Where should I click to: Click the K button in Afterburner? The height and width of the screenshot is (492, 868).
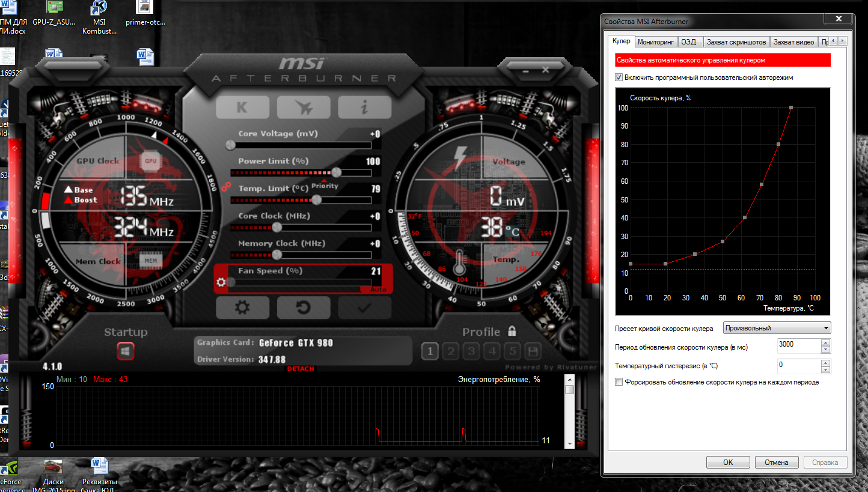242,108
